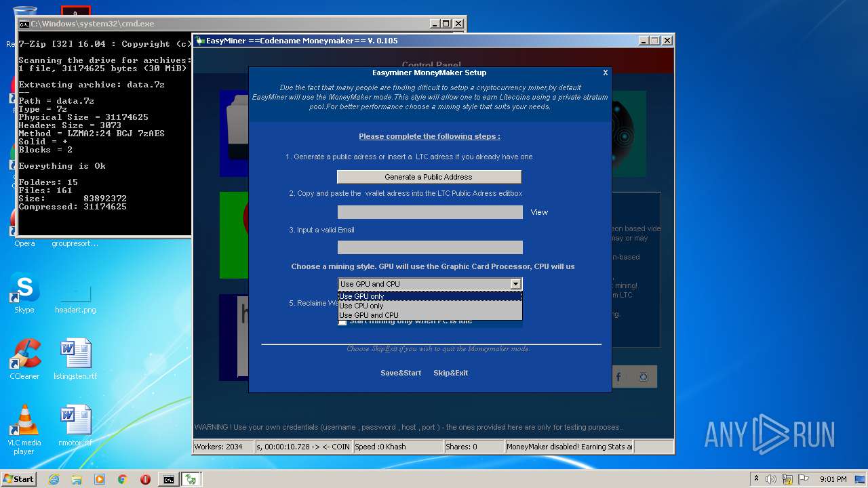This screenshot has width=868, height=488.
Task: Click View link beside address field
Action: (x=539, y=212)
